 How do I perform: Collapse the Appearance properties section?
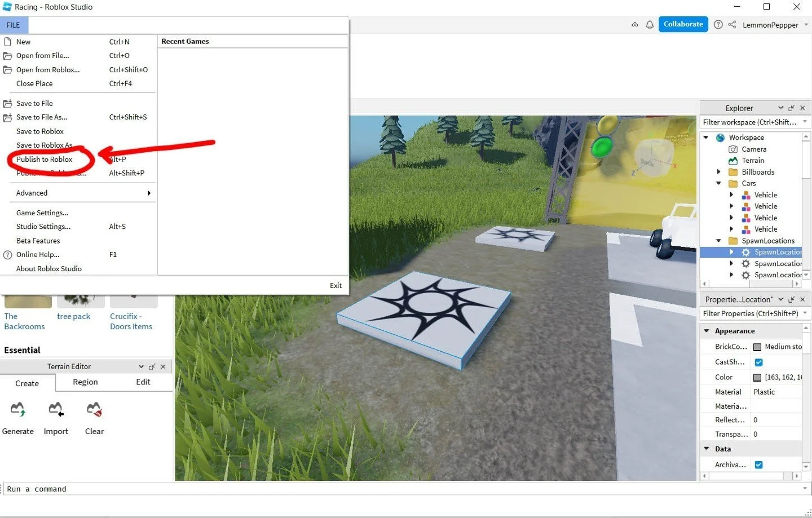pyautogui.click(x=707, y=331)
